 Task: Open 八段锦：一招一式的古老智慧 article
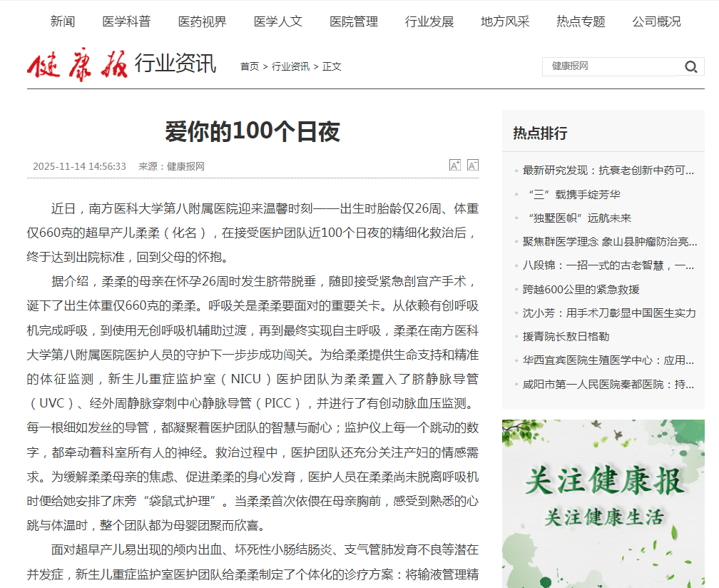click(608, 265)
